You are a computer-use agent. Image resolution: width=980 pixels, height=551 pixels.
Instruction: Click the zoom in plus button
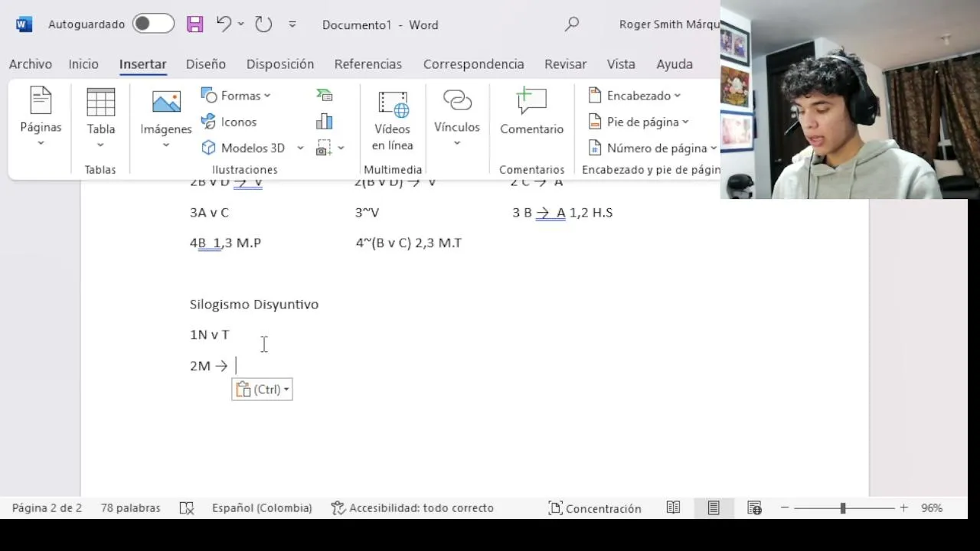point(904,508)
